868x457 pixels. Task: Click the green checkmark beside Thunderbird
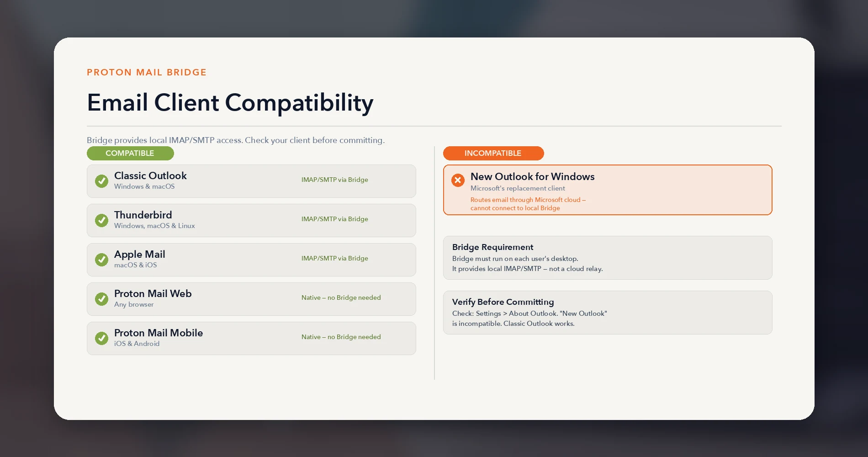coord(101,220)
